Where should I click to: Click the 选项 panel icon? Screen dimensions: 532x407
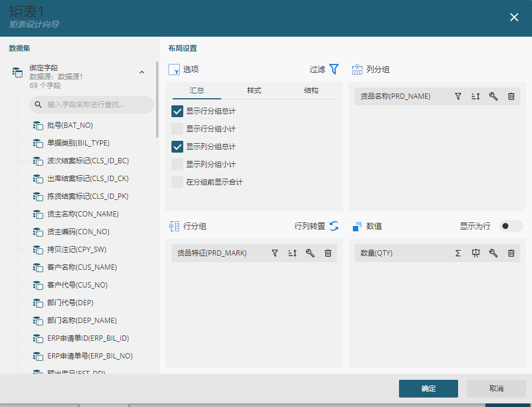tap(174, 69)
